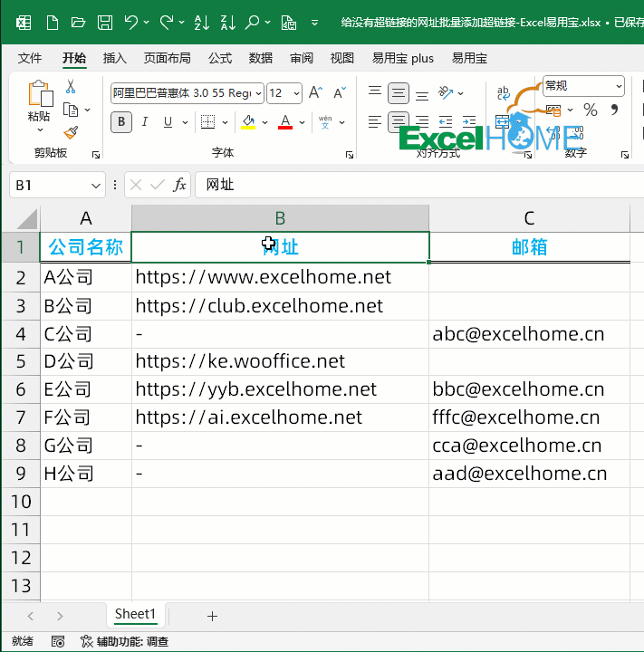Open the 字体 dialog launcher
This screenshot has width=644, height=652.
[350, 155]
